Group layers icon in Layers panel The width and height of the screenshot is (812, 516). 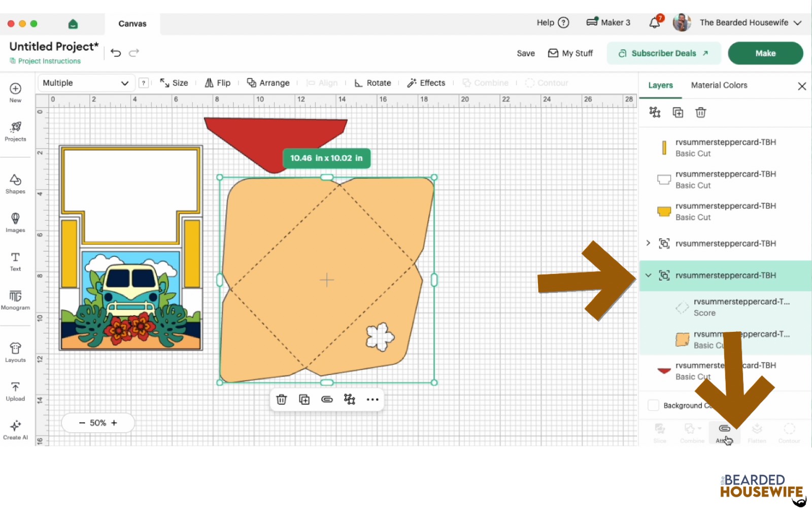click(655, 112)
